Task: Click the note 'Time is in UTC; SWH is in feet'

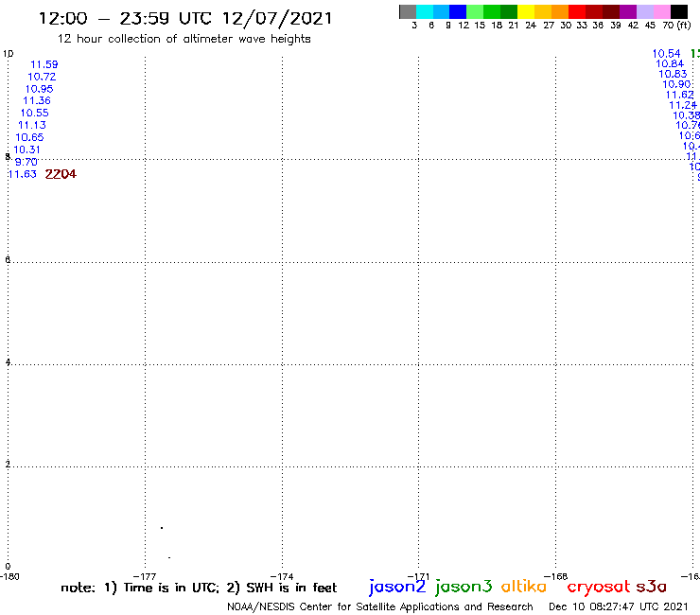Action: [199, 588]
